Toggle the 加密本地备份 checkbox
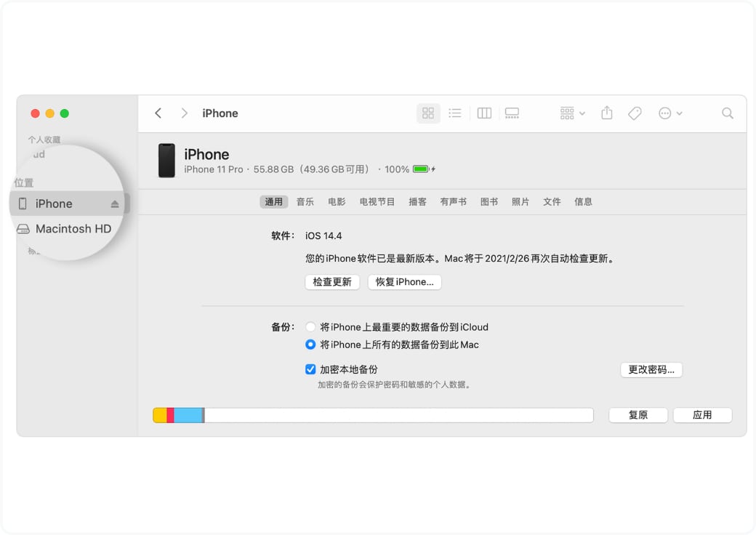 311,369
